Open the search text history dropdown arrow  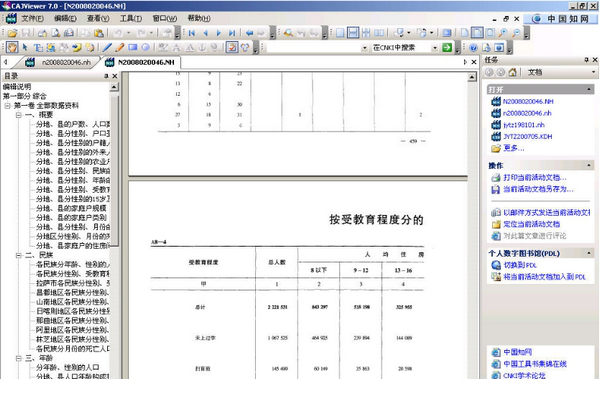[x=365, y=48]
